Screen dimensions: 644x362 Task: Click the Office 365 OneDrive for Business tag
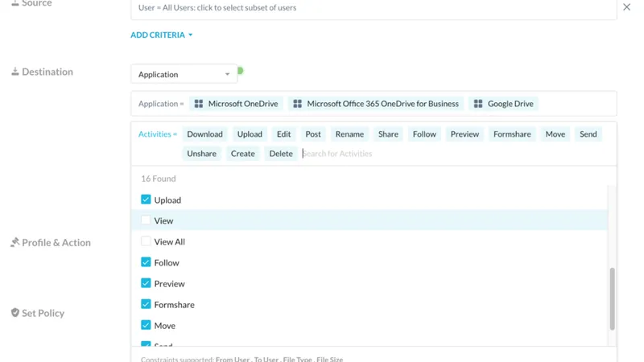coord(376,104)
